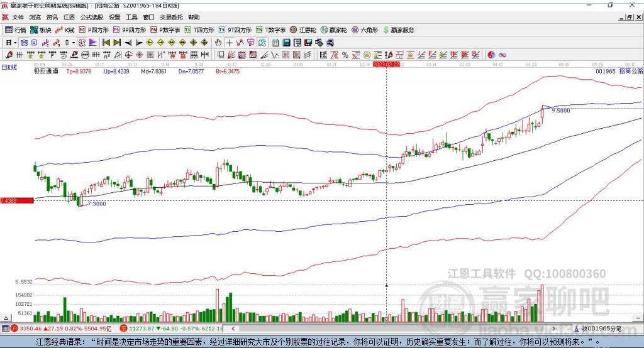This screenshot has height=348, width=644.
Task: Click the 极反通道 indicator label
Action: tap(46, 71)
